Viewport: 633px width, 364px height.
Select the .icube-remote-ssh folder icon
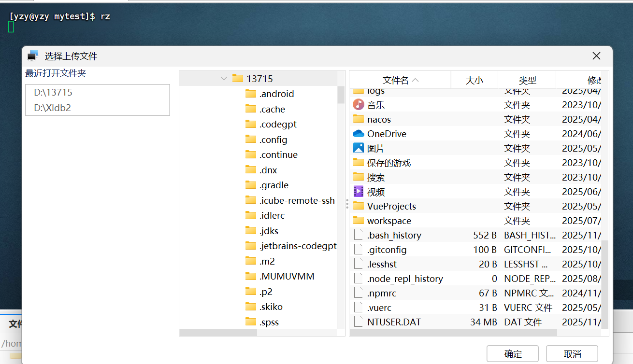tap(250, 200)
